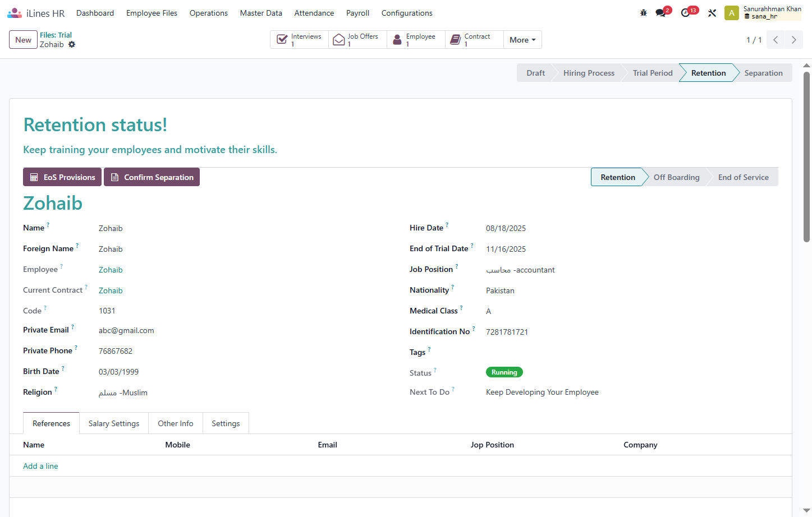Go to the next record arrow
Image resolution: width=812 pixels, height=517 pixels.
(793, 40)
